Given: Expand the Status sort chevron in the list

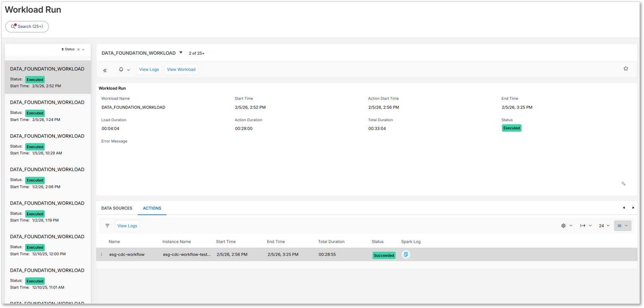Looking at the screenshot, I should tap(83, 49).
